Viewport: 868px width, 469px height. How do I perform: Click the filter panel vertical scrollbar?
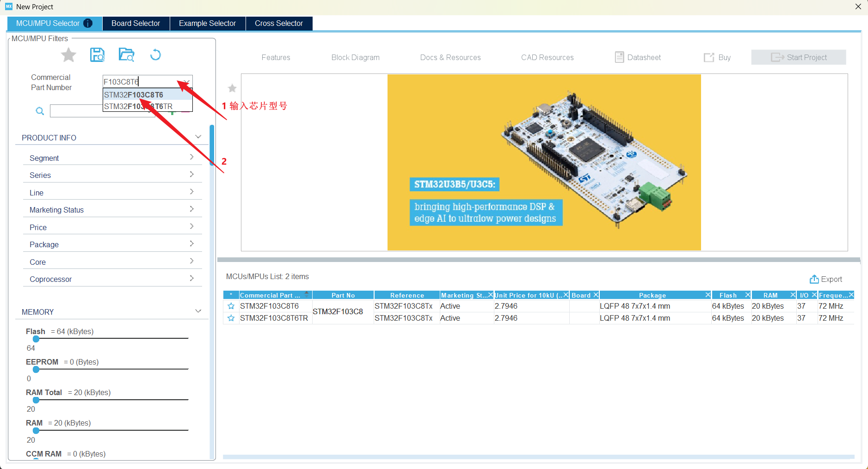click(212, 146)
